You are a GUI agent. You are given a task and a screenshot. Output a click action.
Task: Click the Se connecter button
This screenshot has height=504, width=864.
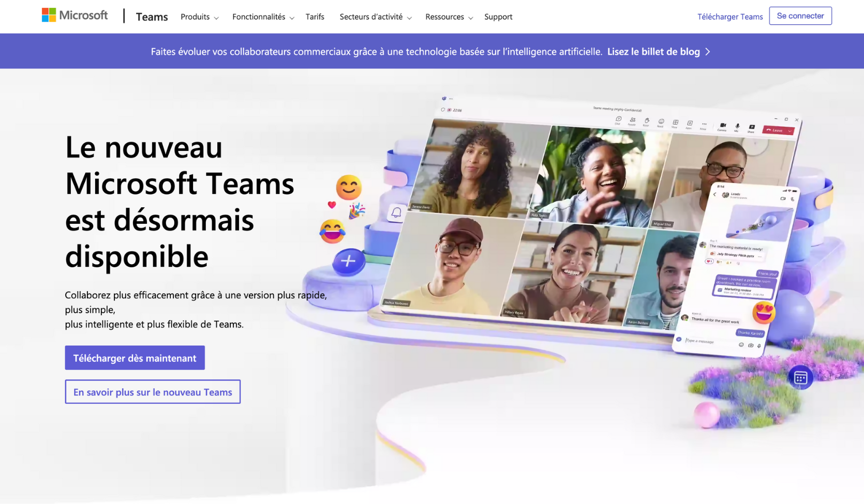(800, 16)
